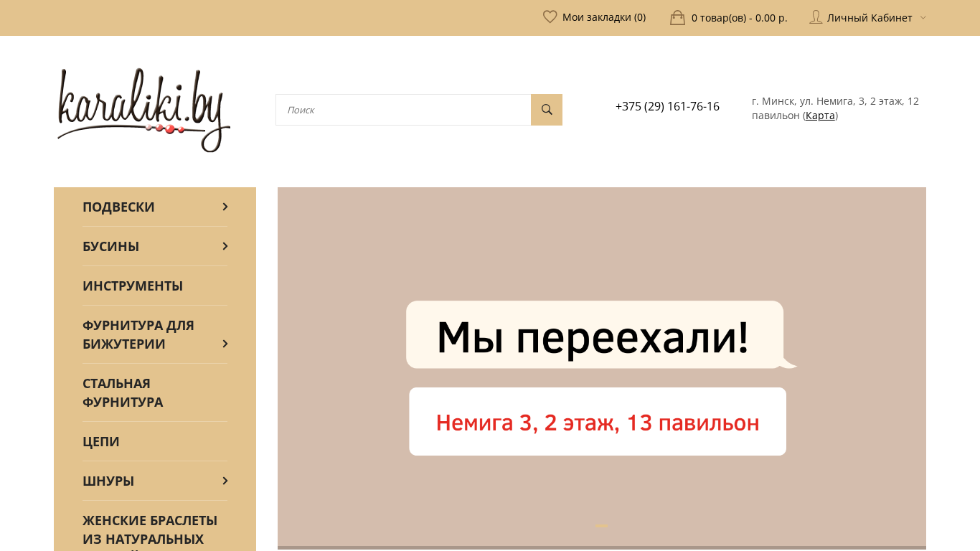Click the magnifier search button
This screenshot has height=551, width=980.
(547, 110)
